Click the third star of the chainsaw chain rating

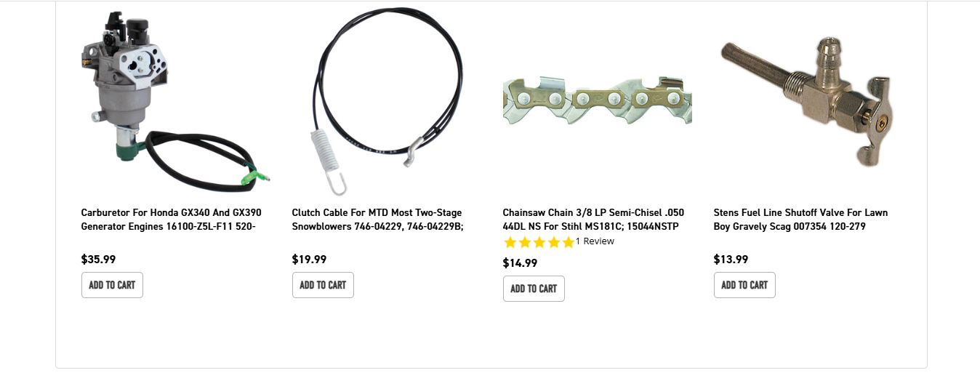coord(539,242)
